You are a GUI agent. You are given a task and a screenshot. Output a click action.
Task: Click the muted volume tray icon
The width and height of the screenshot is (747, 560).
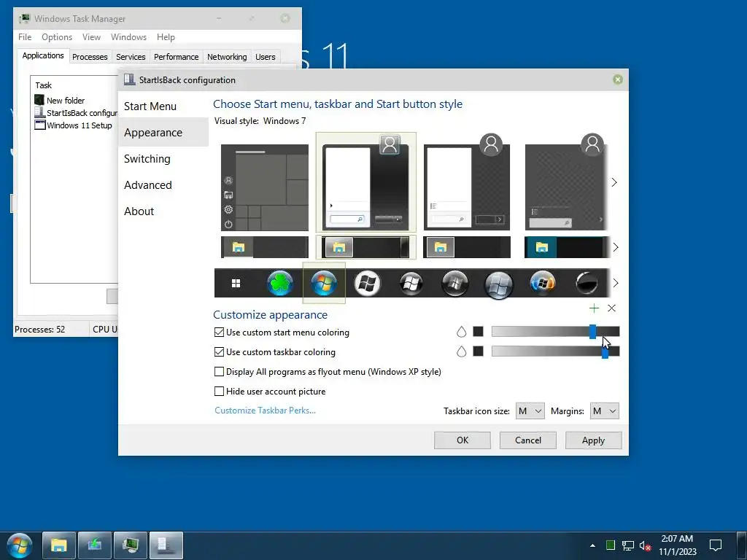pos(645,545)
